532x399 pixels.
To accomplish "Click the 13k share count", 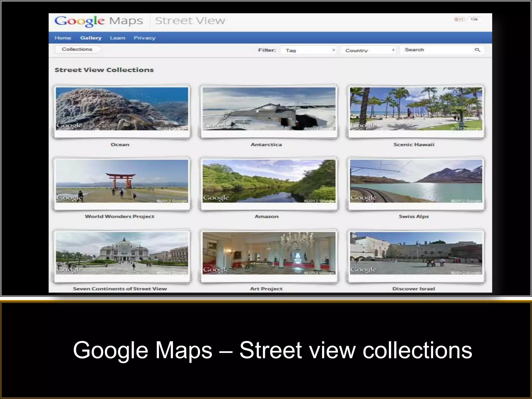I will [x=474, y=19].
